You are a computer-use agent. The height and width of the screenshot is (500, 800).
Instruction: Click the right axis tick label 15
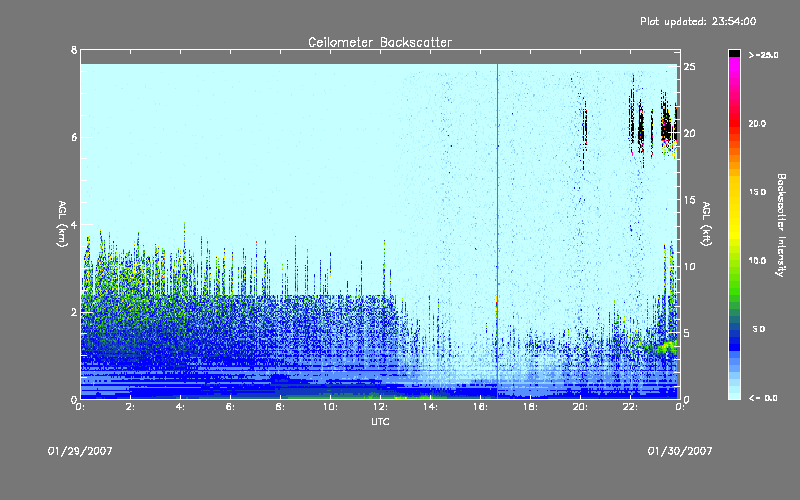[690, 199]
